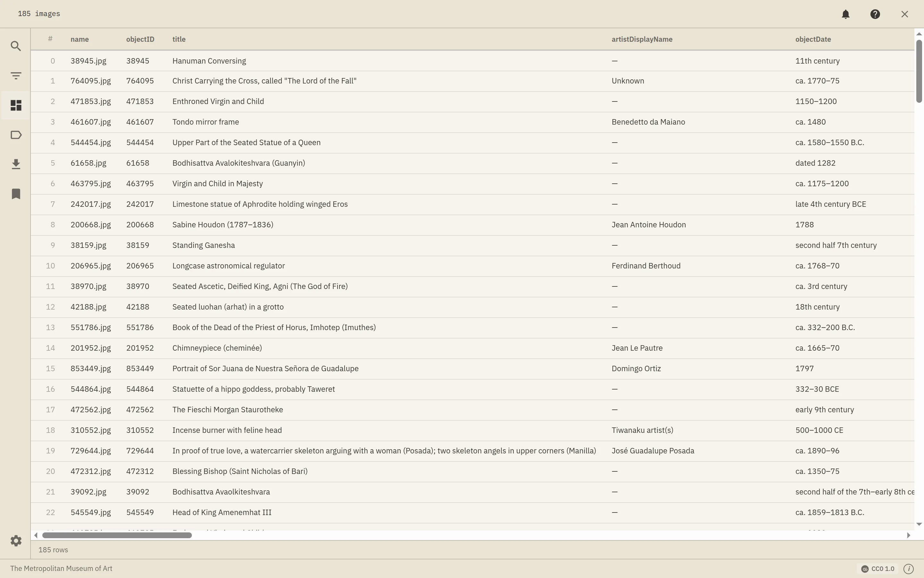Click artist Benedetto da Maiano
The width and height of the screenshot is (924, 578).
tap(648, 122)
